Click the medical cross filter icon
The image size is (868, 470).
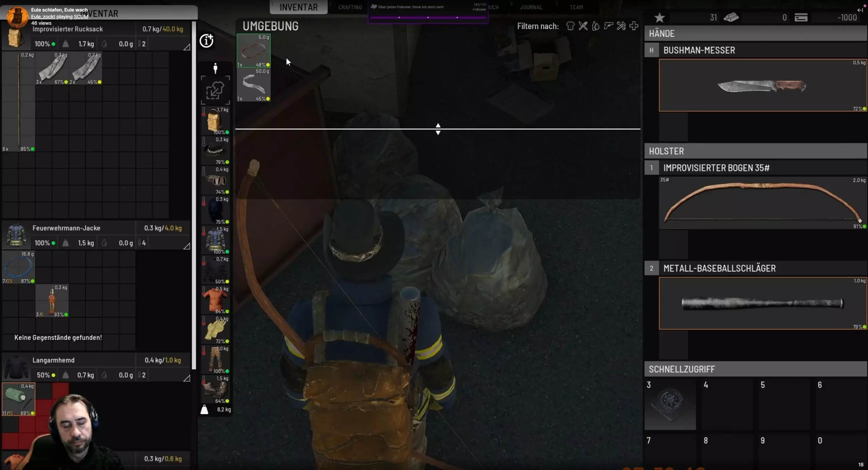[633, 26]
